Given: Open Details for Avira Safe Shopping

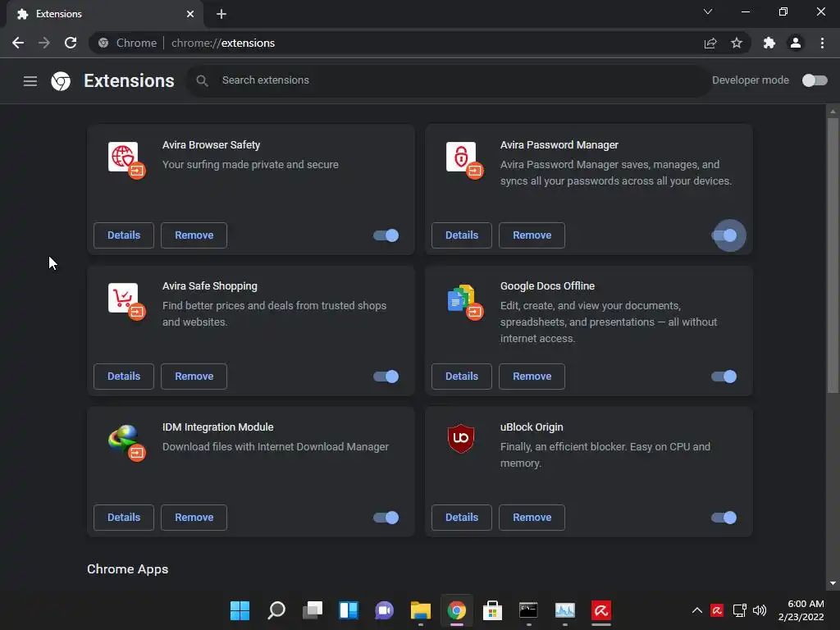Looking at the screenshot, I should 124,377.
